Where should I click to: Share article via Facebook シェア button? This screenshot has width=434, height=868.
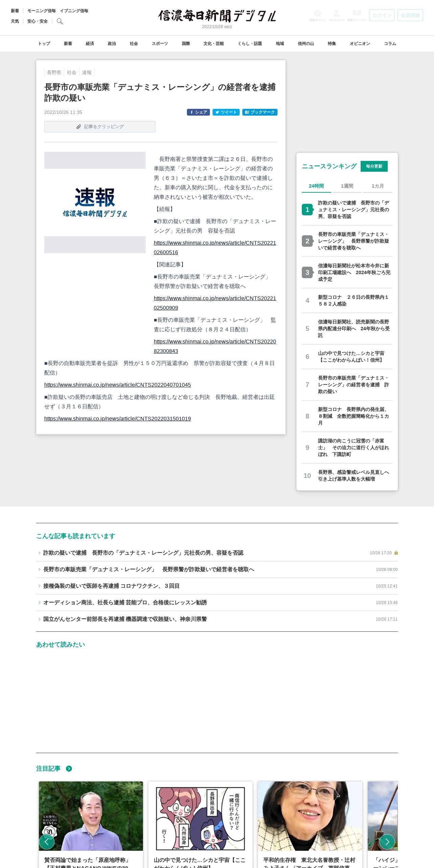click(x=198, y=112)
